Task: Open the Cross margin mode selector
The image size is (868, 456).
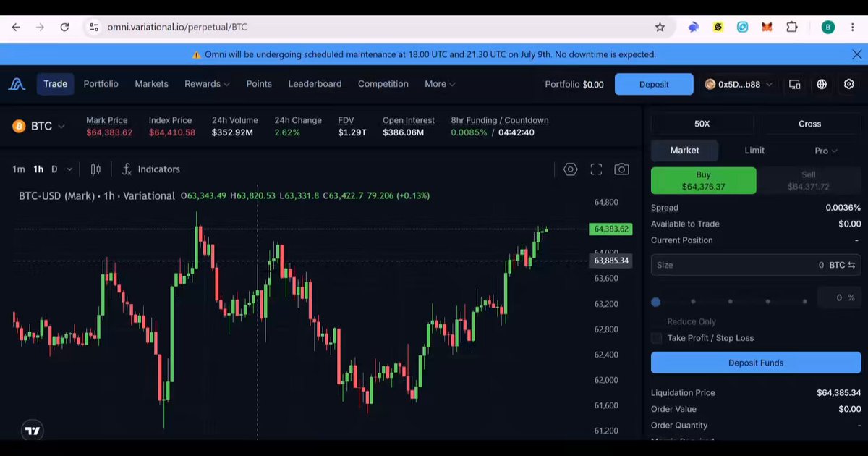Action: [809, 124]
